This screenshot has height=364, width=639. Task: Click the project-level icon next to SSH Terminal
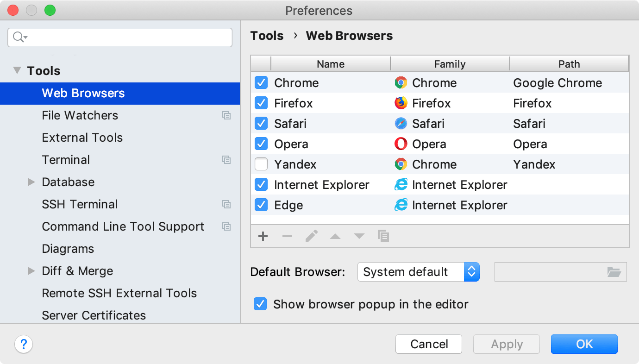226,204
